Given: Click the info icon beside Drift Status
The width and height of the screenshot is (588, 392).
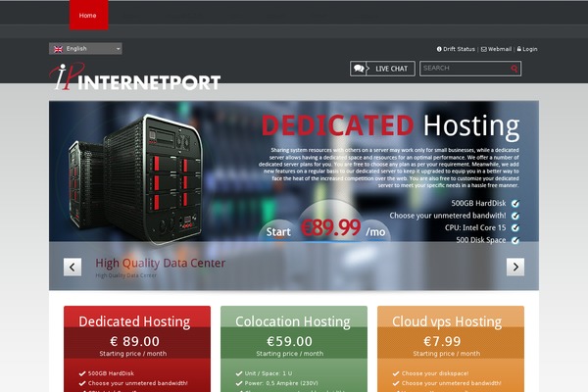Looking at the screenshot, I should (x=439, y=49).
